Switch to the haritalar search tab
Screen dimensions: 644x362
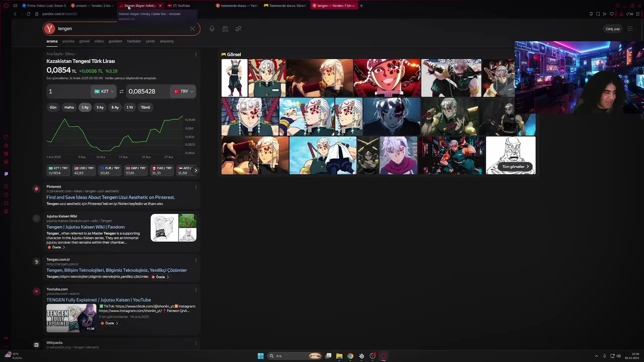point(134,41)
